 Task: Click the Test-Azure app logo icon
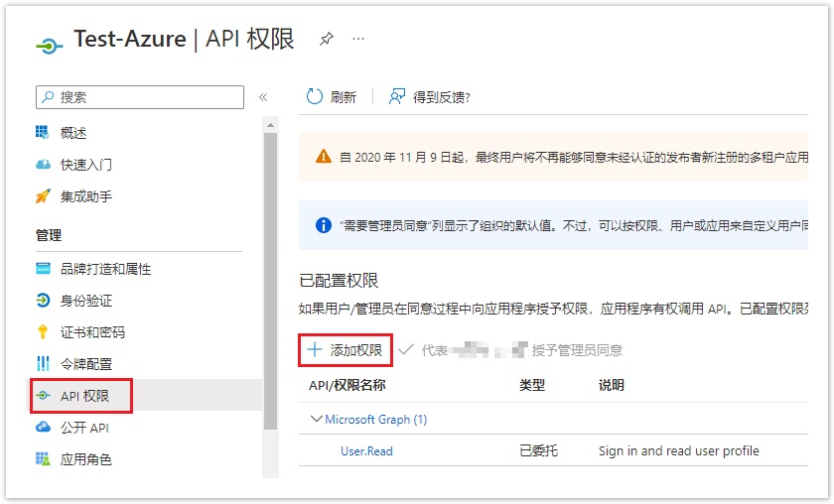50,47
